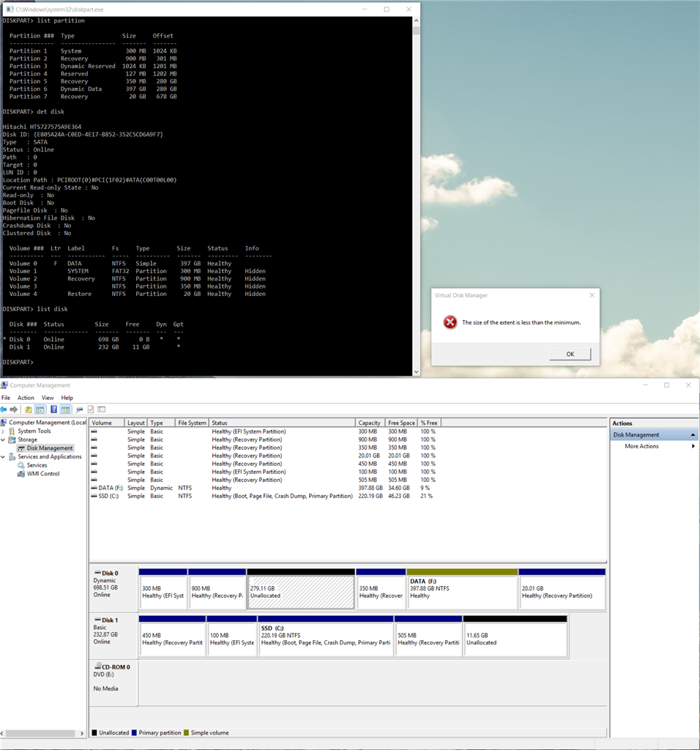Click the blue Primary partition legend swatch
The width and height of the screenshot is (700, 750).
[134, 732]
